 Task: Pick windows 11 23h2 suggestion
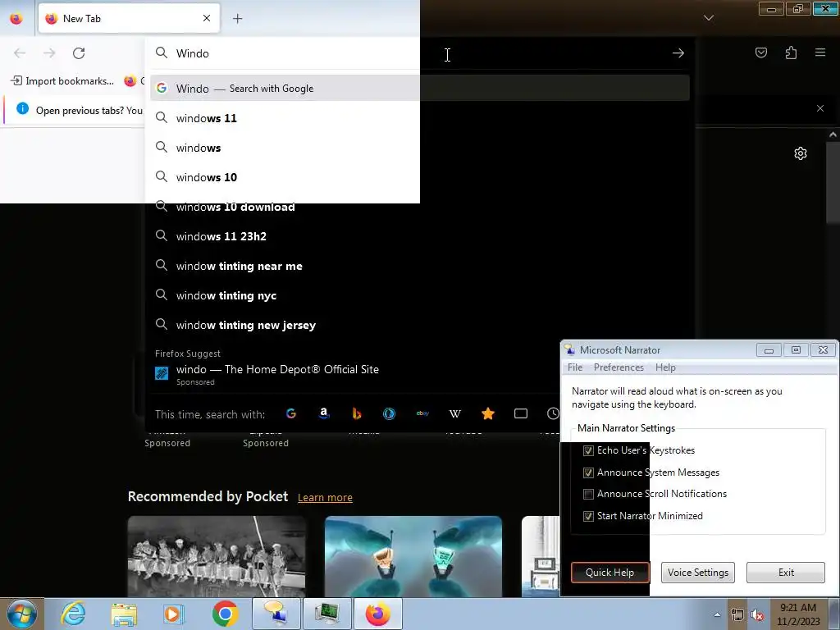420,236
